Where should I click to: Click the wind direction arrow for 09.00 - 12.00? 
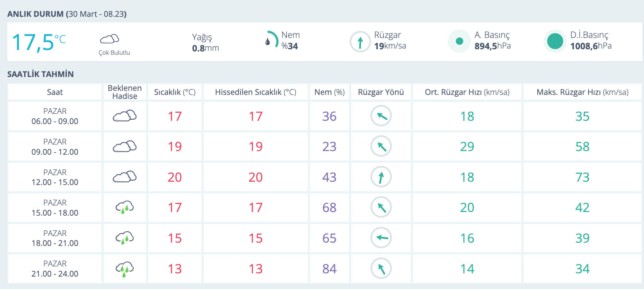click(x=381, y=146)
